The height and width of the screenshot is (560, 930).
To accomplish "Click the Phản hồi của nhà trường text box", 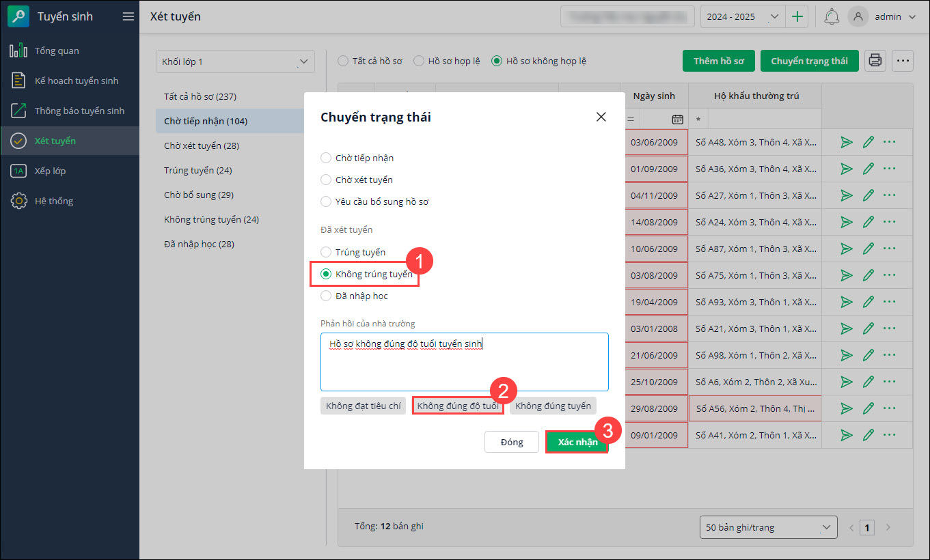I will (465, 362).
